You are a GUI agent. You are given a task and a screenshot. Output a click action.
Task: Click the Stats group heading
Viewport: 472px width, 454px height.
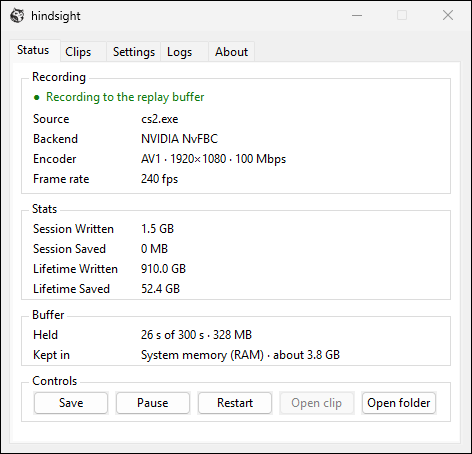click(x=45, y=209)
